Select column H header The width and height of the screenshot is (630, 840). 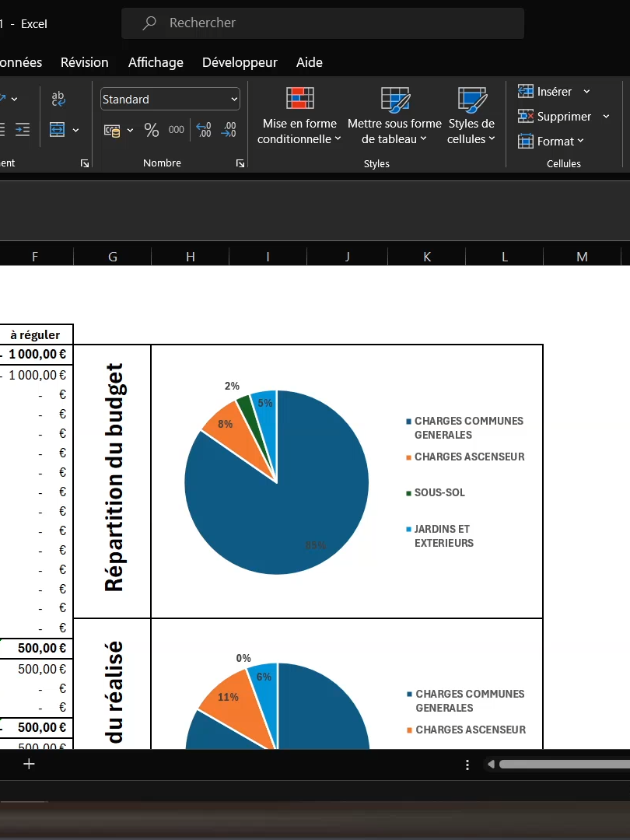(x=191, y=257)
